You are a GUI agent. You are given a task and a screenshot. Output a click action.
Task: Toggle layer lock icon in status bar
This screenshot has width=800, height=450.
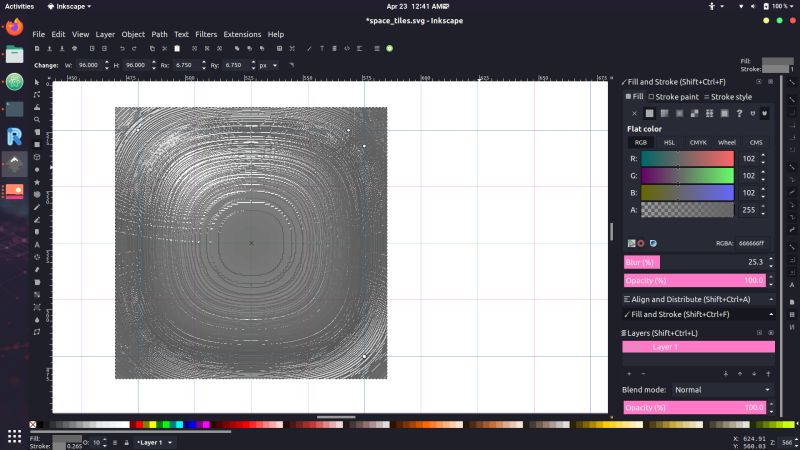127,443
